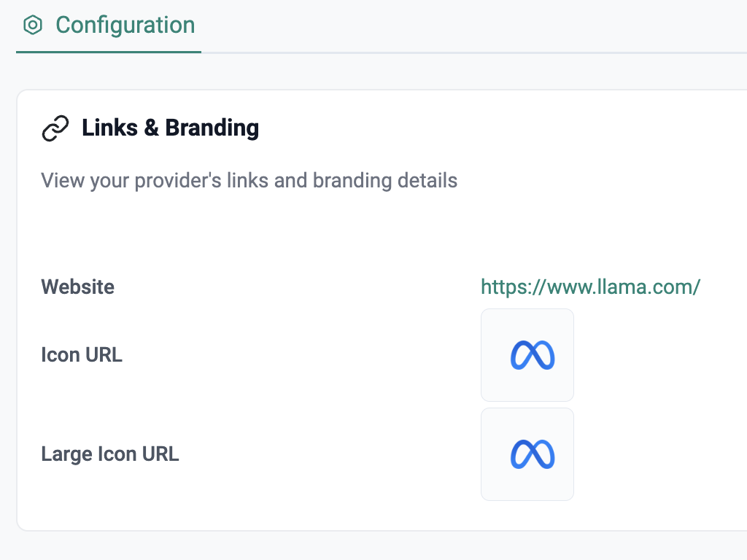Click the Icon URL field label

pyautogui.click(x=82, y=355)
